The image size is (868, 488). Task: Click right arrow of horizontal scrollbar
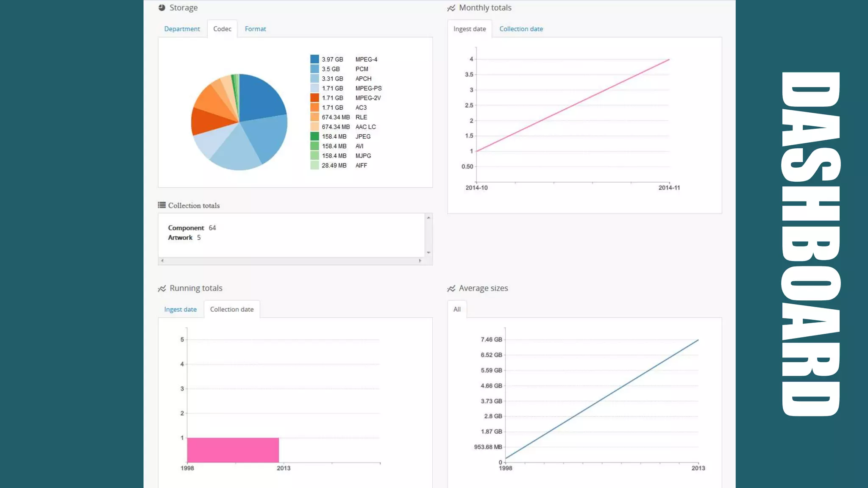coord(420,261)
